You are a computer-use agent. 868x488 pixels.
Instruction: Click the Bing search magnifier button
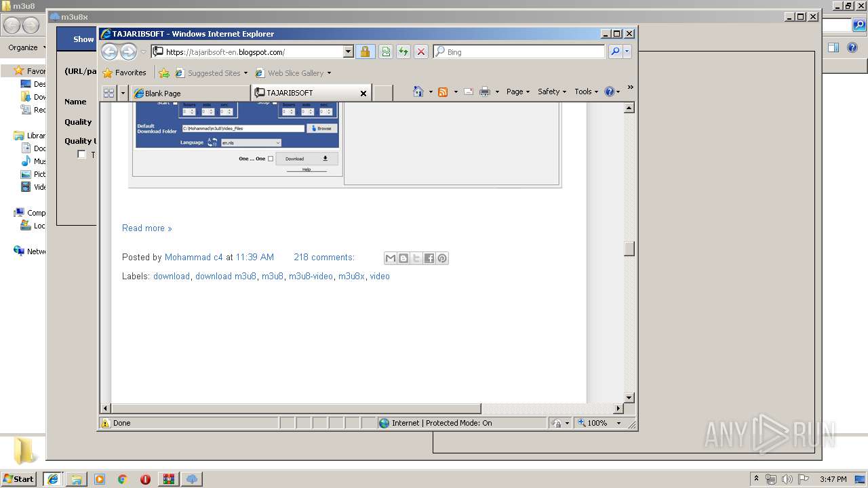coord(615,52)
